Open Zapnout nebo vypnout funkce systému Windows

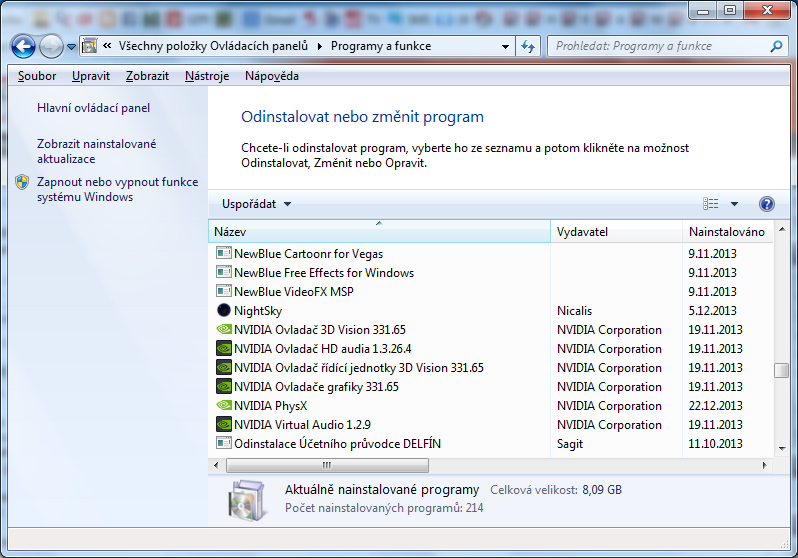pyautogui.click(x=118, y=189)
